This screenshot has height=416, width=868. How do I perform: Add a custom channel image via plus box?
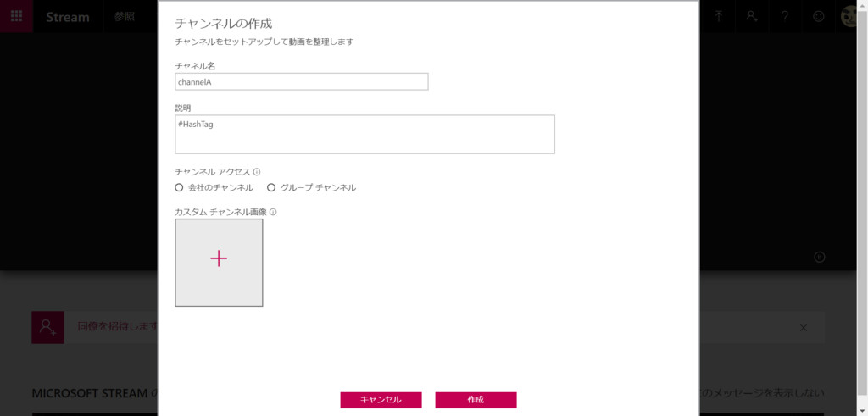tap(219, 262)
